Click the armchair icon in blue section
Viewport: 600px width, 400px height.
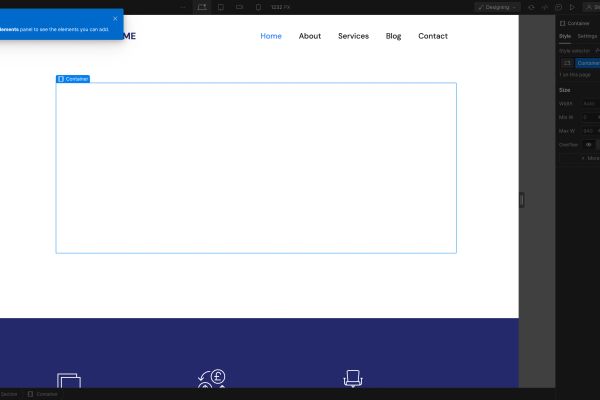point(353,378)
